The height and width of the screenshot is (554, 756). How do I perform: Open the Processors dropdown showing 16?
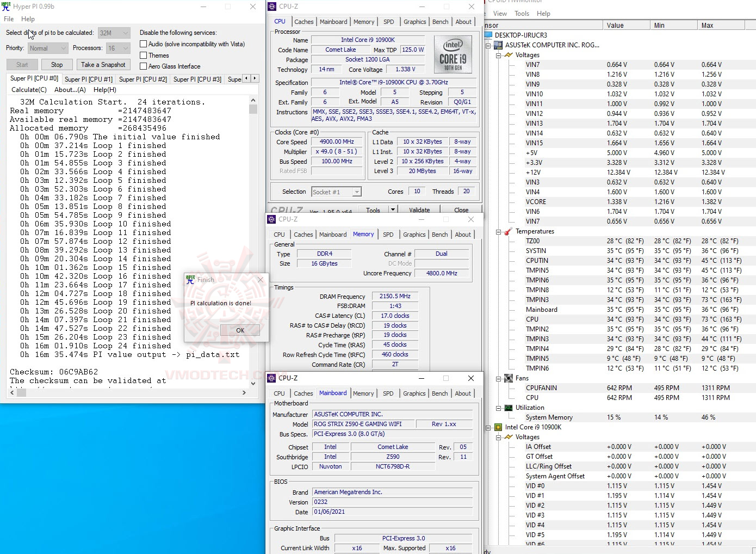[x=118, y=48]
